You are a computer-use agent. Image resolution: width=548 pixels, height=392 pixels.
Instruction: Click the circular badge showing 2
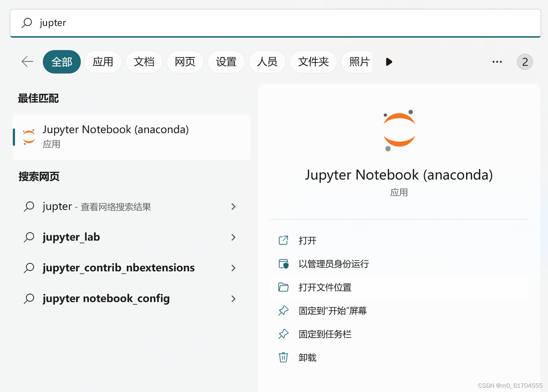(x=525, y=62)
